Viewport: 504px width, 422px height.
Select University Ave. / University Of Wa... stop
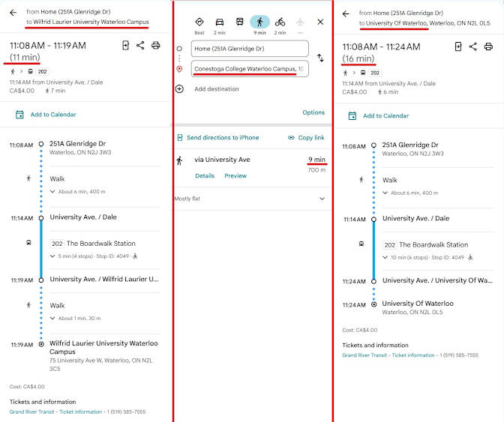(437, 280)
